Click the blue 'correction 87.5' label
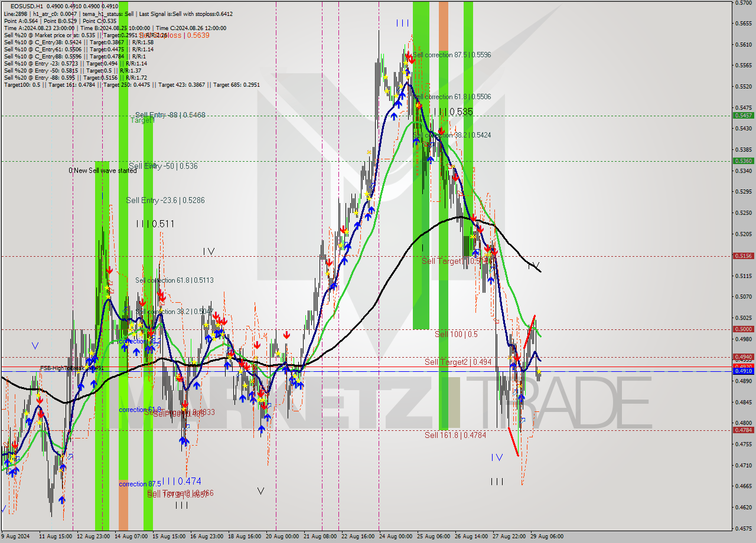The height and width of the screenshot is (543, 756). 140,484
